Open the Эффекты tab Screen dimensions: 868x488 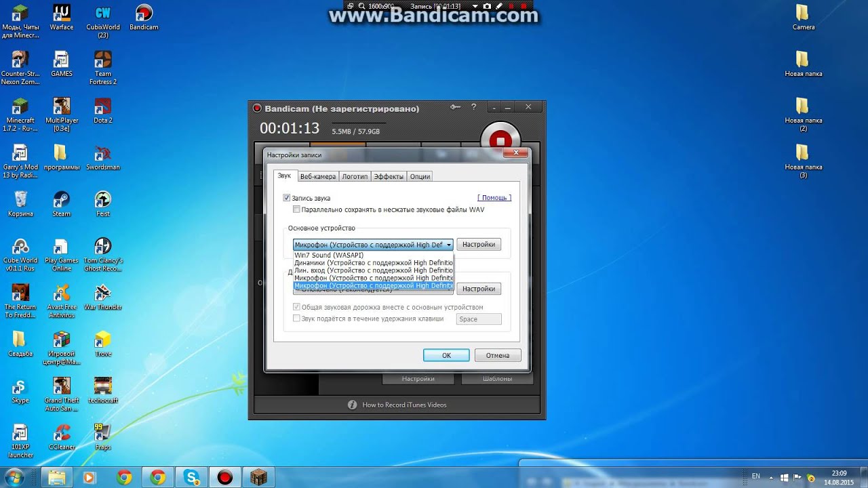(389, 176)
